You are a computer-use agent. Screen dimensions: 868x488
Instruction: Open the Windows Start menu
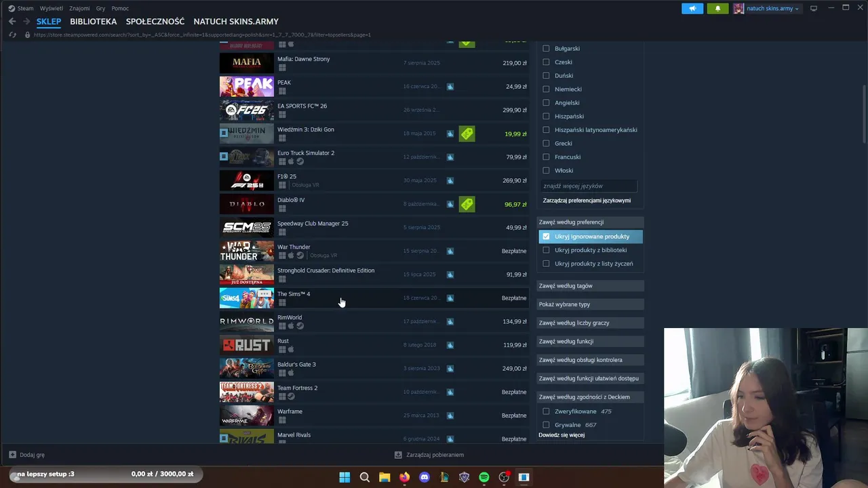344,477
